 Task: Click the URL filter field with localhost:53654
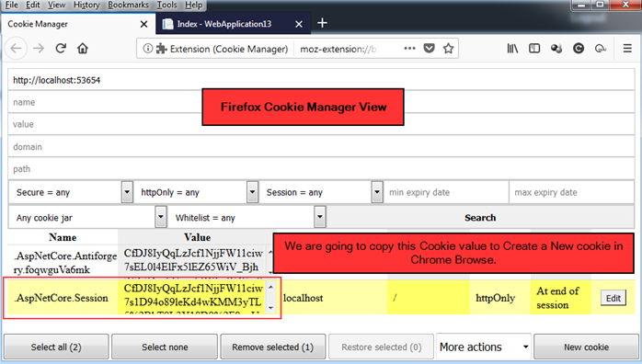(x=321, y=80)
